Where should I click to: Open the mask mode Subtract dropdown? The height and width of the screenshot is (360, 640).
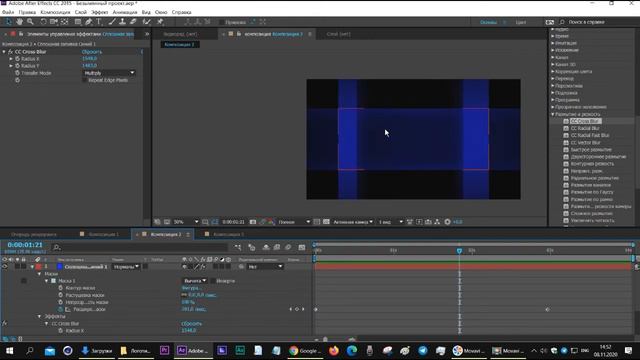(194, 281)
